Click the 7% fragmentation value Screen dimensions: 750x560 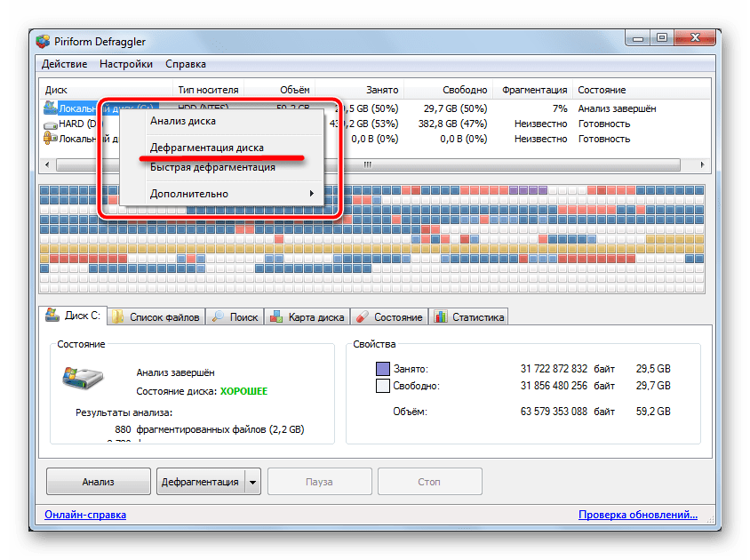pyautogui.click(x=560, y=108)
